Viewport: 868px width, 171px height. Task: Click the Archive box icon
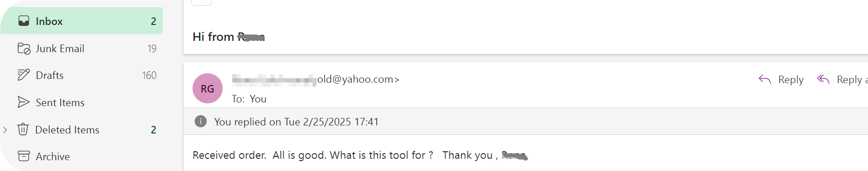(x=24, y=156)
